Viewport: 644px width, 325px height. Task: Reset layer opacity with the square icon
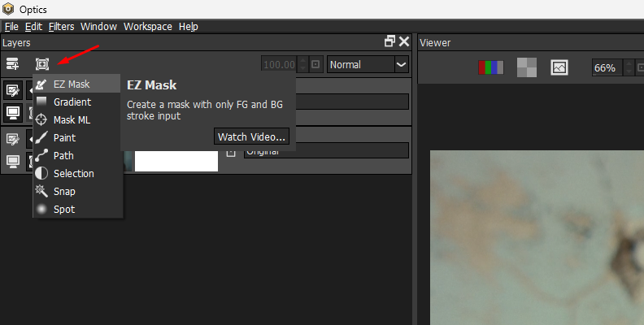[x=315, y=64]
